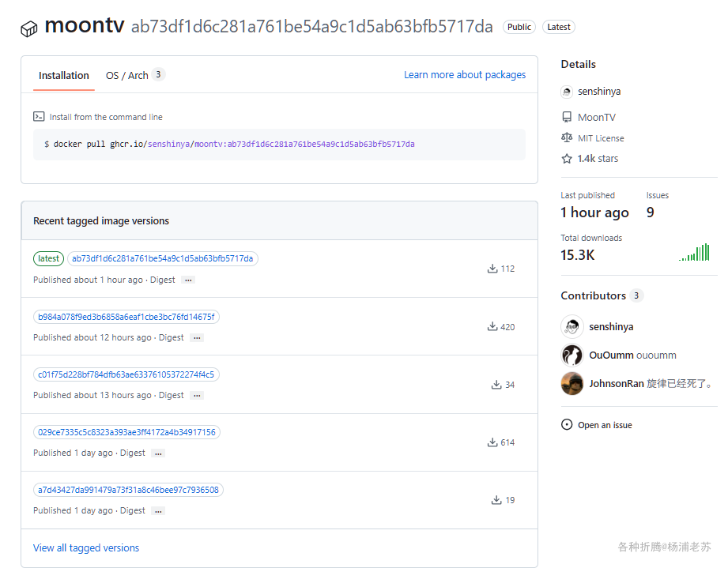Click the download icon beside 614
The height and width of the screenshot is (568, 728).
pyautogui.click(x=492, y=442)
